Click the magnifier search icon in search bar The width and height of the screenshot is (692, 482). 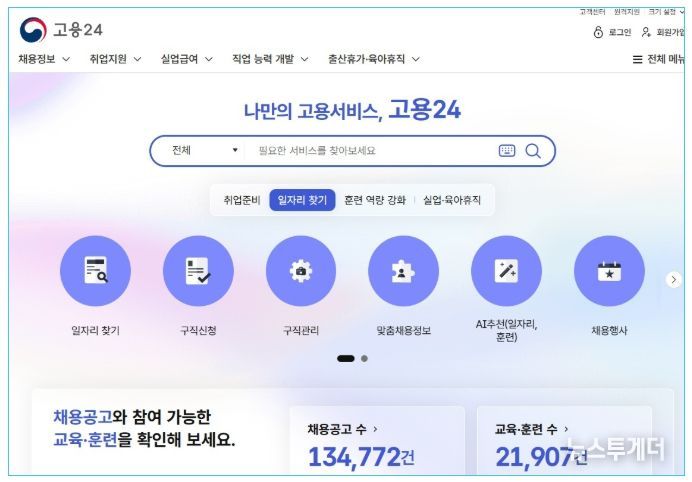coord(533,151)
